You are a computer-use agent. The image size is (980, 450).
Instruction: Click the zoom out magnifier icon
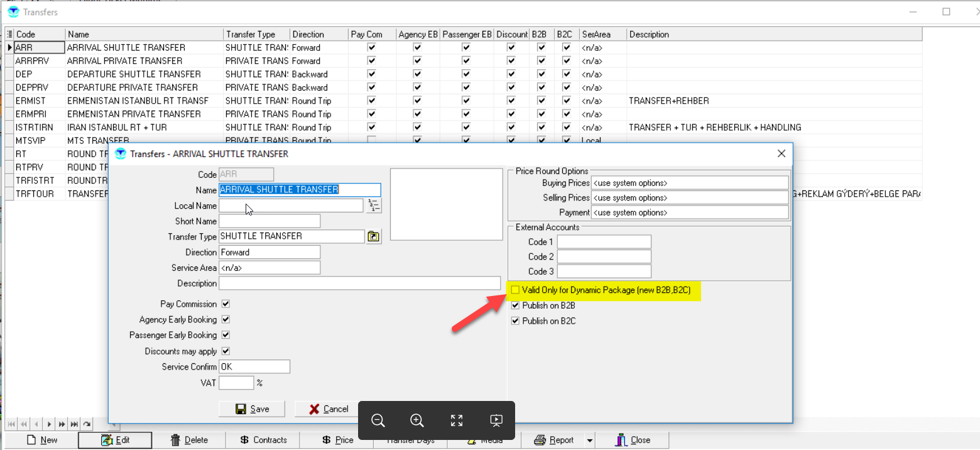click(x=378, y=420)
